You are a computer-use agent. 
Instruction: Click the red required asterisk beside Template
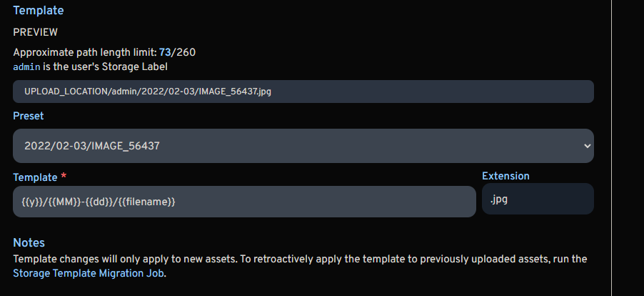pyautogui.click(x=64, y=176)
